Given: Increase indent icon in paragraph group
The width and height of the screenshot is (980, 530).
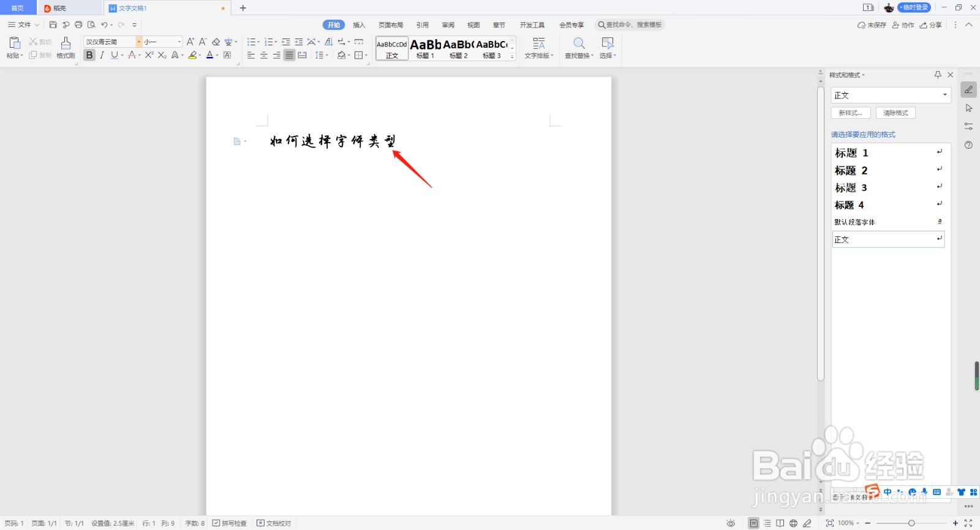Looking at the screenshot, I should tap(298, 42).
